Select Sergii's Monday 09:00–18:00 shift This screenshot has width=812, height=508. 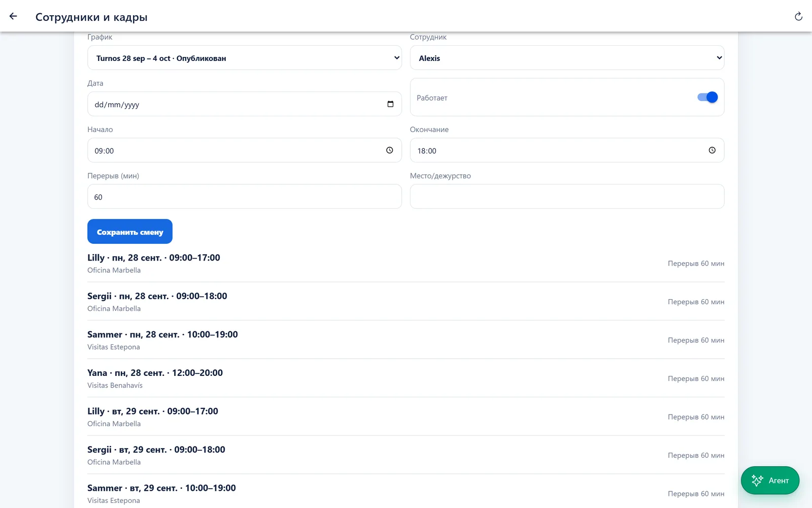pyautogui.click(x=406, y=302)
